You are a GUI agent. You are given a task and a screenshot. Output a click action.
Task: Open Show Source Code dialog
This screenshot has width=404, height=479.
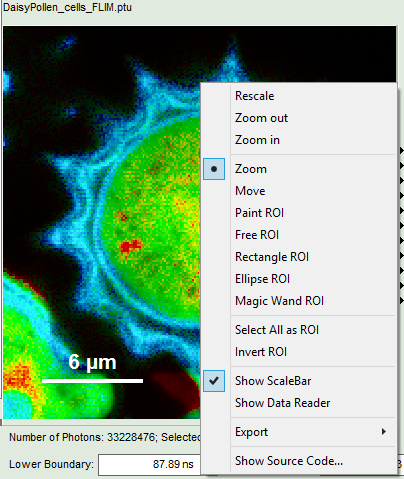pos(289,461)
